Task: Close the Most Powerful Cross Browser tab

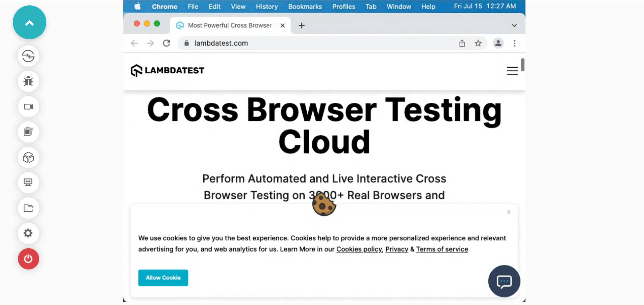Action: tap(283, 25)
